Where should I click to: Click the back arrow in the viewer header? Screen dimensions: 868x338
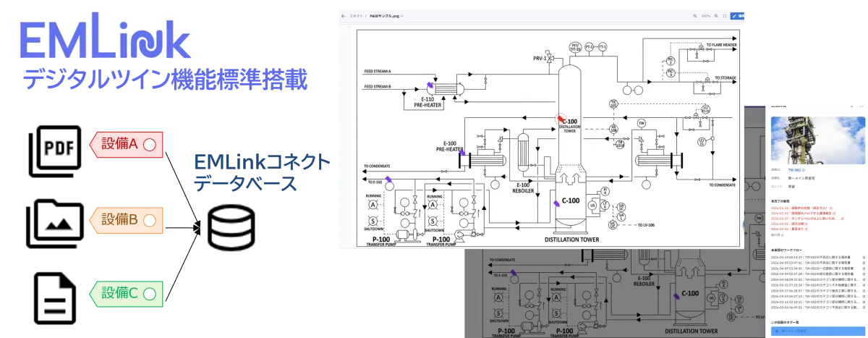pos(343,15)
